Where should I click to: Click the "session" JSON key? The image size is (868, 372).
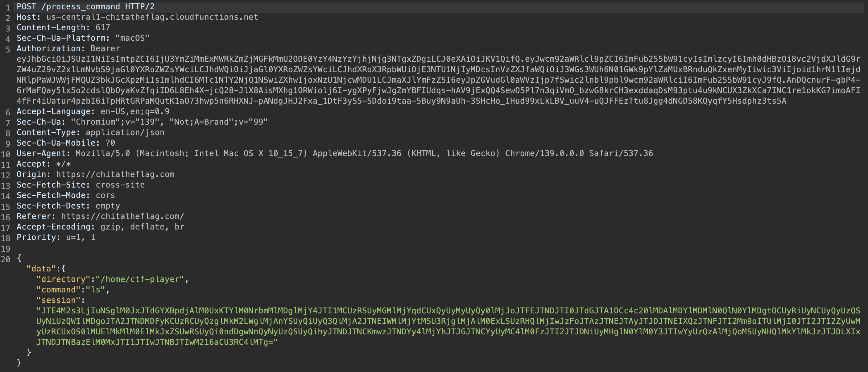[x=58, y=300]
